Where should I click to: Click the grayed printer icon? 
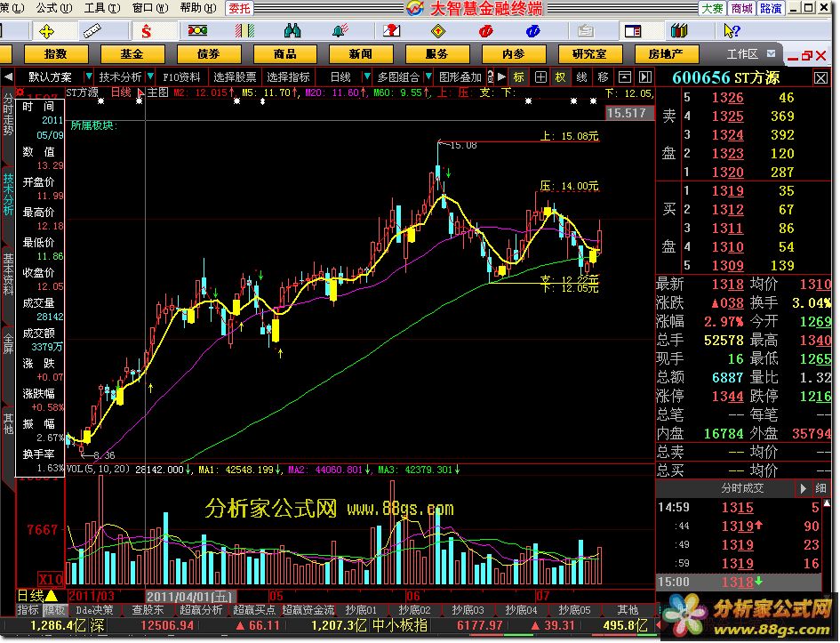[x=585, y=31]
